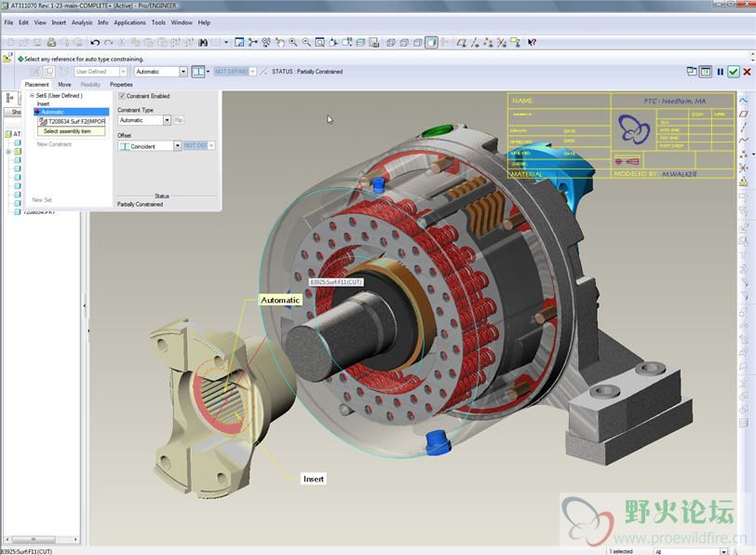Open the Insert menu

point(59,22)
